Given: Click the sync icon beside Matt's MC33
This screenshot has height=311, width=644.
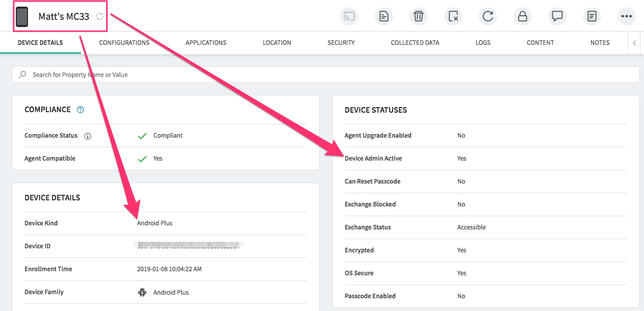Looking at the screenshot, I should 100,16.
